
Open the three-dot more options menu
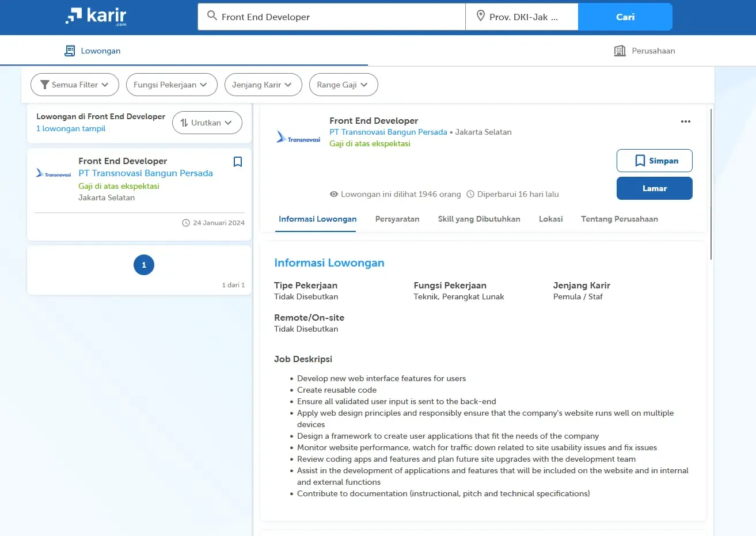click(685, 121)
